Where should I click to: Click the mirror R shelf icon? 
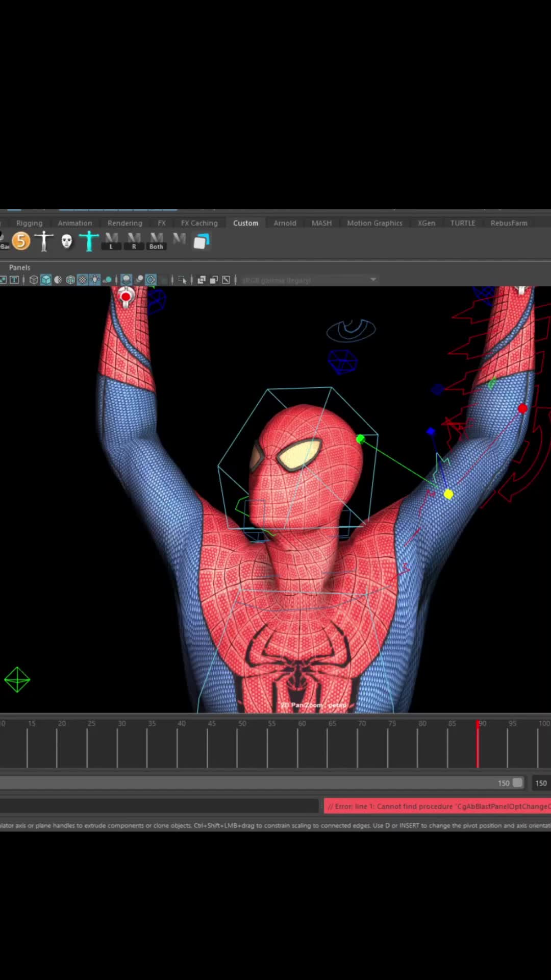pyautogui.click(x=134, y=241)
